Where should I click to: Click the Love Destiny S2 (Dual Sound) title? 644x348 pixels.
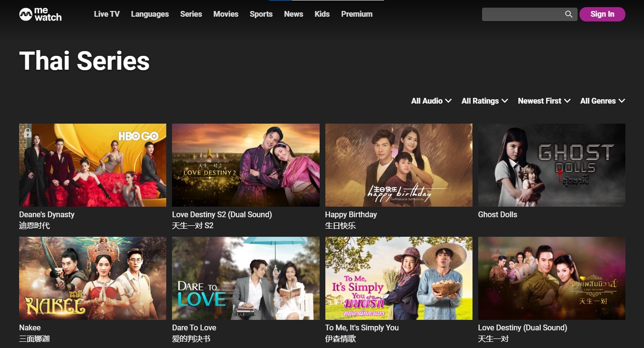pyautogui.click(x=222, y=214)
